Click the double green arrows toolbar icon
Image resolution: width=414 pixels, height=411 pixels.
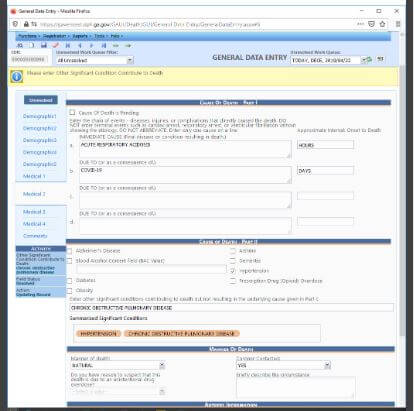116,45
